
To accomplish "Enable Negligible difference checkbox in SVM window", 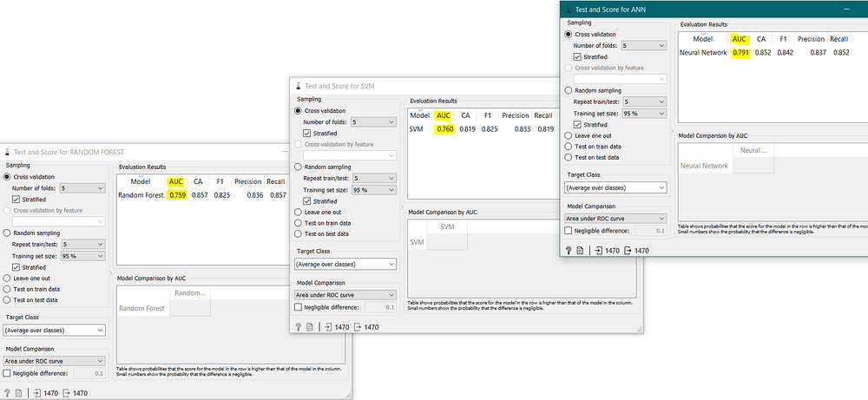I will tap(299, 307).
